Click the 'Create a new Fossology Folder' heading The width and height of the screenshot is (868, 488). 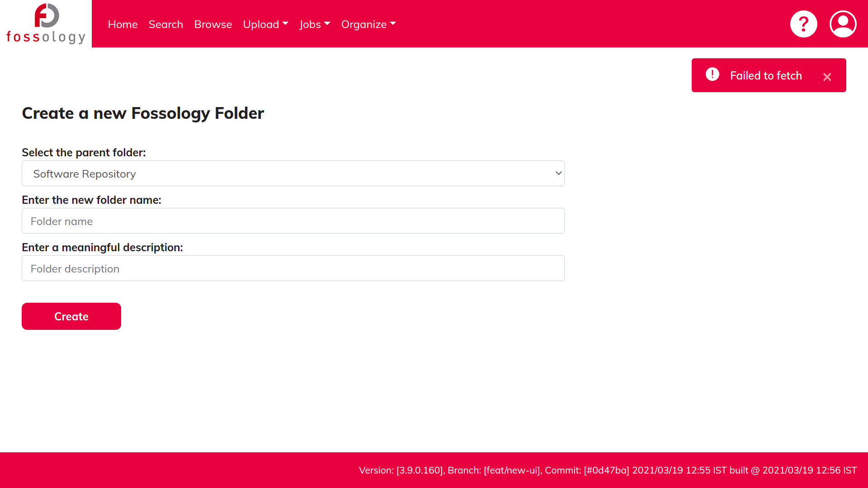click(x=143, y=113)
